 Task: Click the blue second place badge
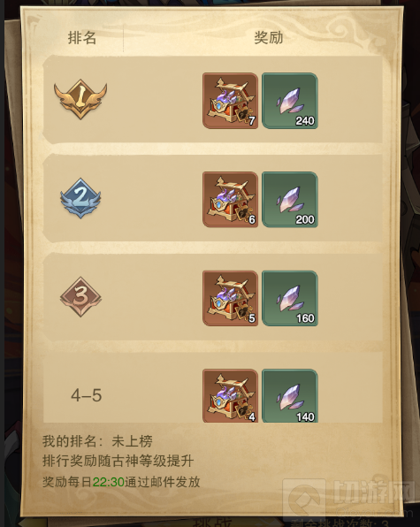click(x=80, y=198)
